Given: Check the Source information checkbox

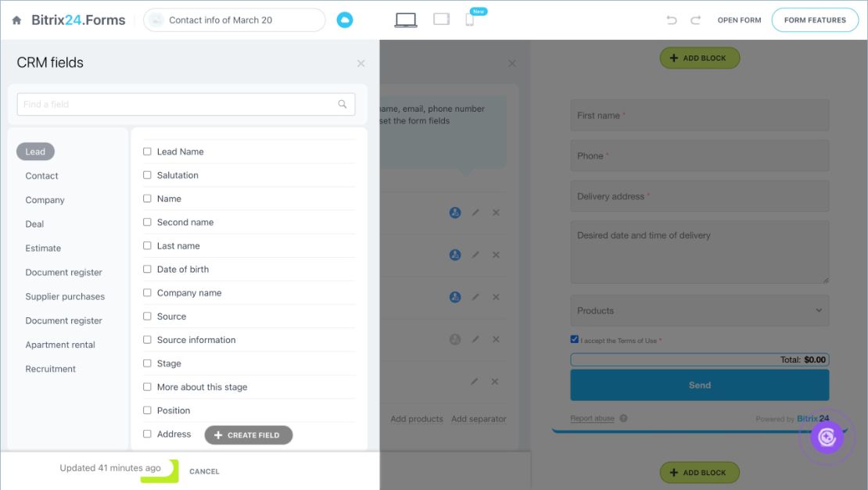Looking at the screenshot, I should coord(147,340).
